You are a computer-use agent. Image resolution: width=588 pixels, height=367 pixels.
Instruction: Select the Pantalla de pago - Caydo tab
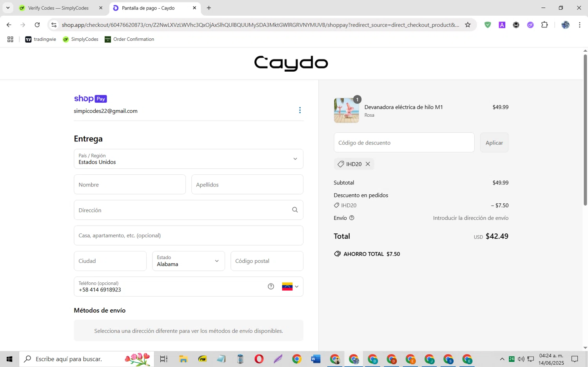coord(148,8)
